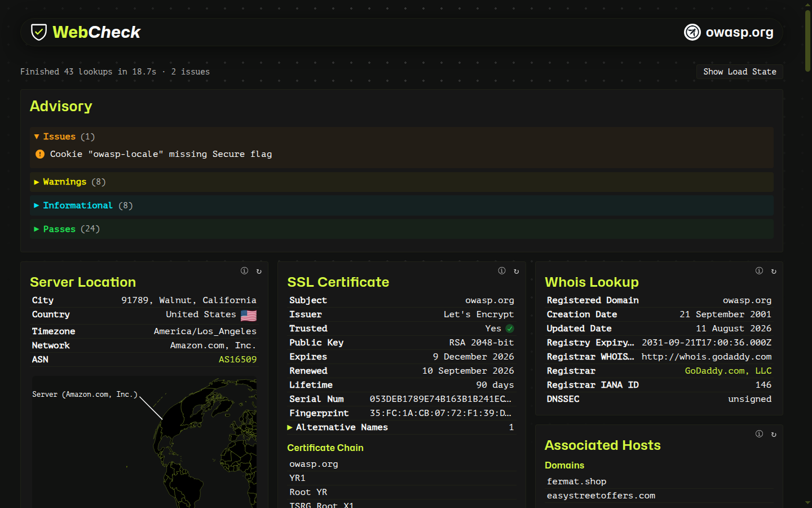Click the YR1 certificate chain entry
812x508 pixels.
tap(297, 478)
